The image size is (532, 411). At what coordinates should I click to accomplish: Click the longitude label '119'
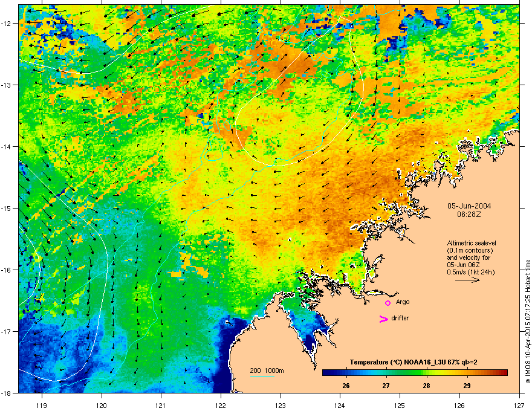(x=42, y=405)
